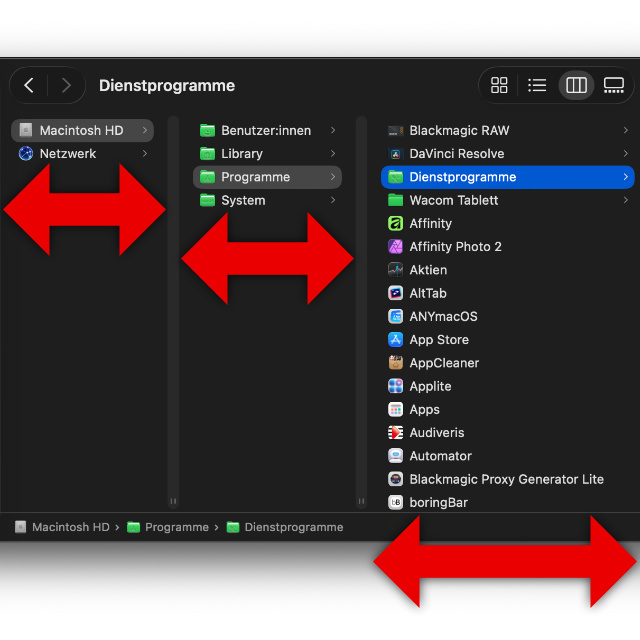
Task: Click the Blackmagic Proxy Generator Lite icon
Action: tap(396, 479)
